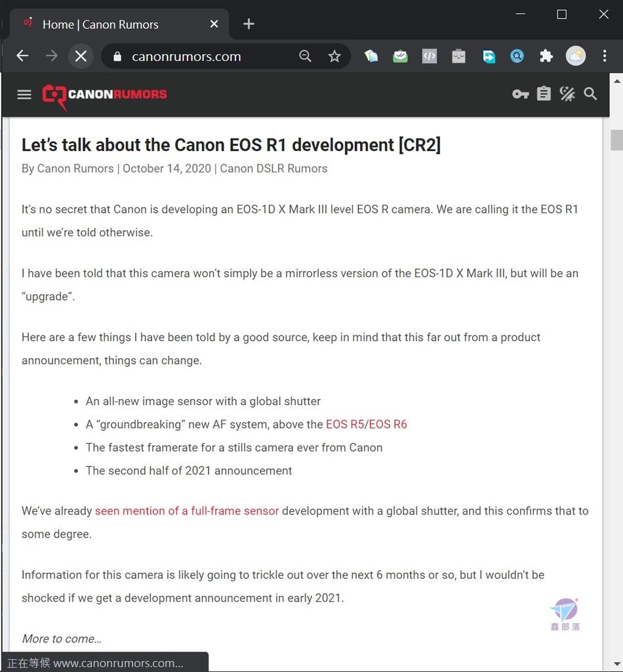Toggle the site style variation icon

(567, 94)
